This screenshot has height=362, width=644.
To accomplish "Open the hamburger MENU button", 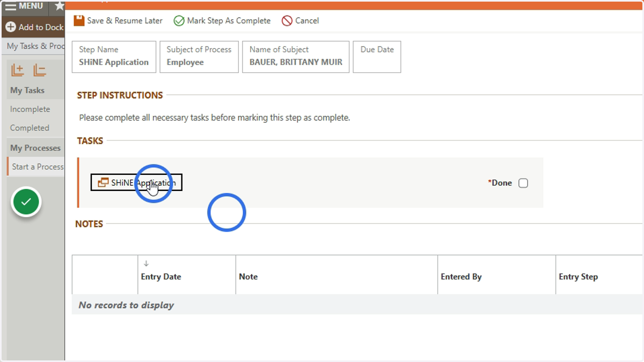I will point(24,6).
